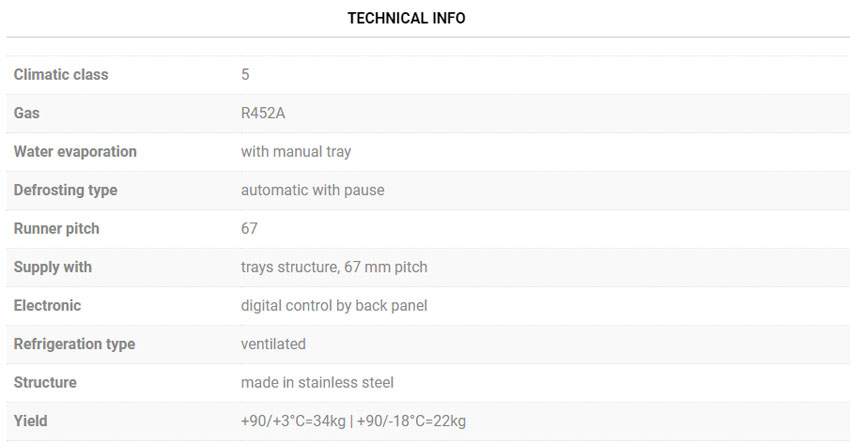The width and height of the screenshot is (850, 444).
Task: Click 'digital control by back panel' text
Action: (334, 306)
